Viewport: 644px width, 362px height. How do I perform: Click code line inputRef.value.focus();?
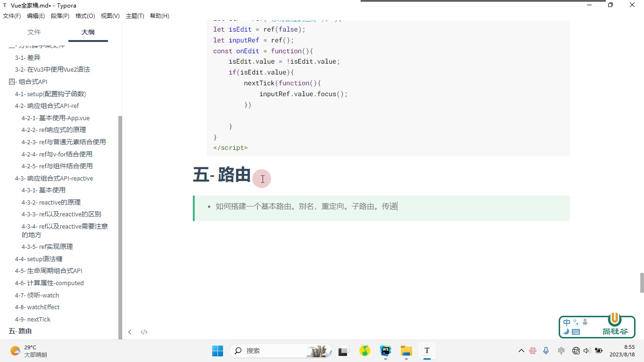tap(304, 94)
